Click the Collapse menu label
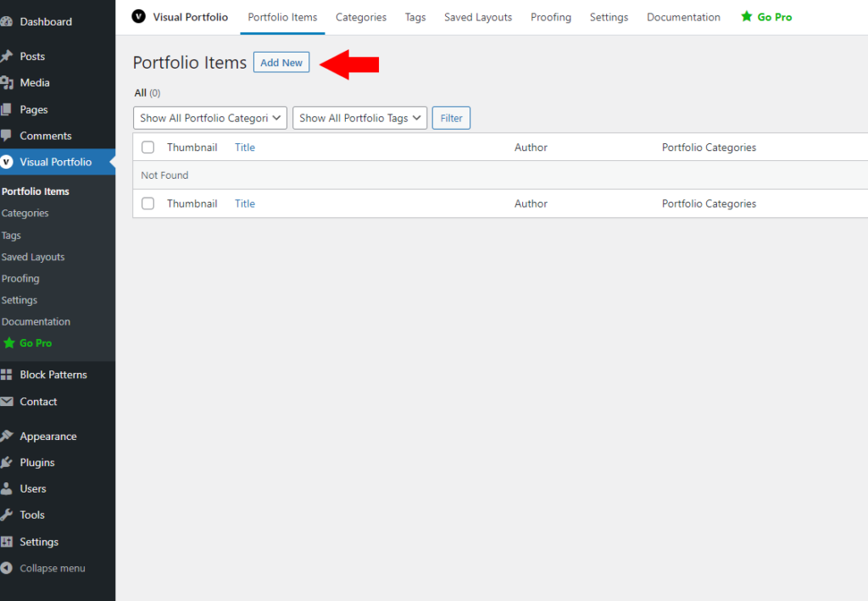Image resolution: width=868 pixels, height=601 pixels. [x=53, y=568]
